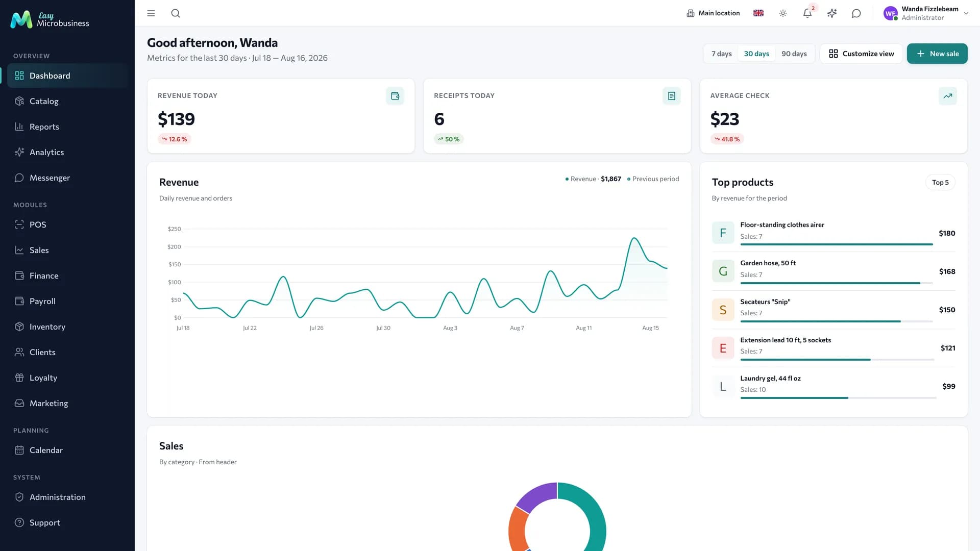Toggle light/dark theme sun icon
This screenshot has height=551, width=980.
pos(783,13)
